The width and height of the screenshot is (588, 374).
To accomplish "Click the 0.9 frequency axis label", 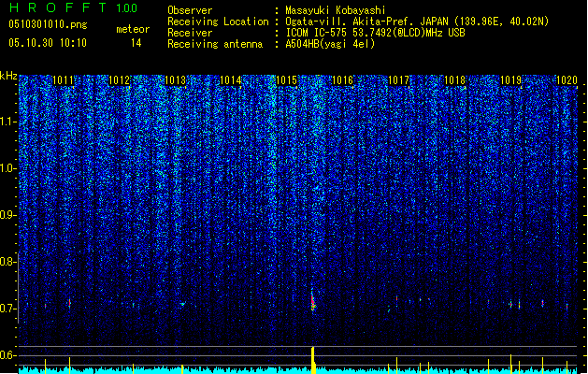I will tap(8, 215).
